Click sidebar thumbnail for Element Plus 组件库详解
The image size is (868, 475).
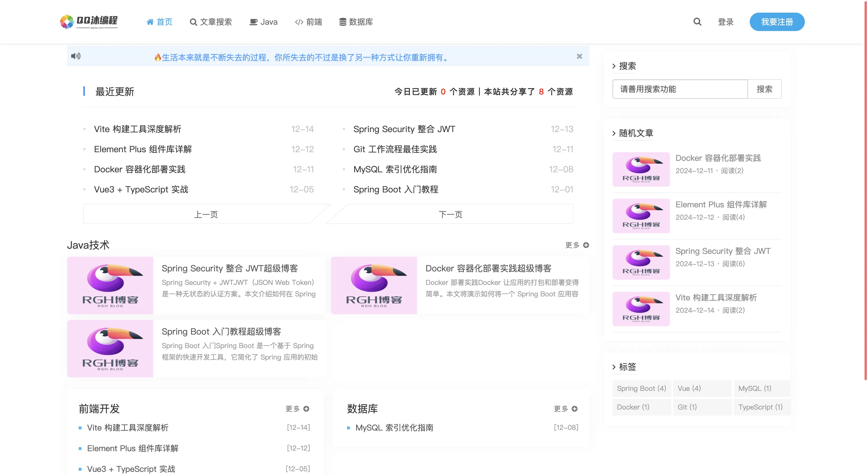641,216
